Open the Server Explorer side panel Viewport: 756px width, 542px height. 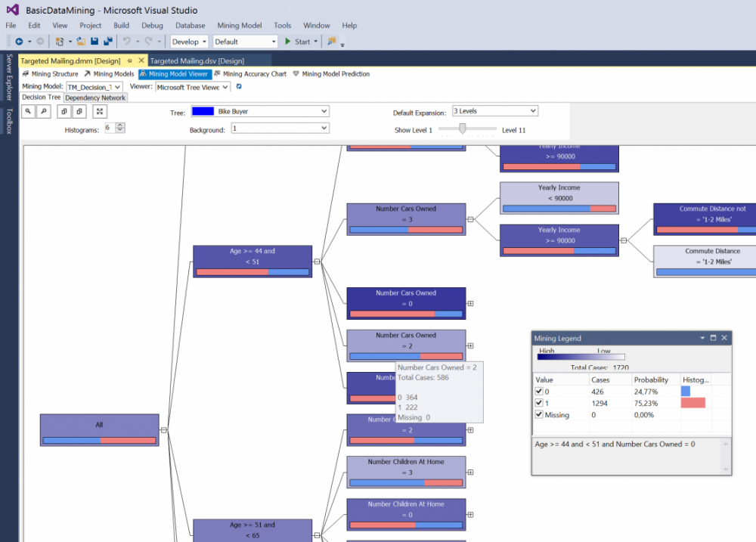click(9, 77)
